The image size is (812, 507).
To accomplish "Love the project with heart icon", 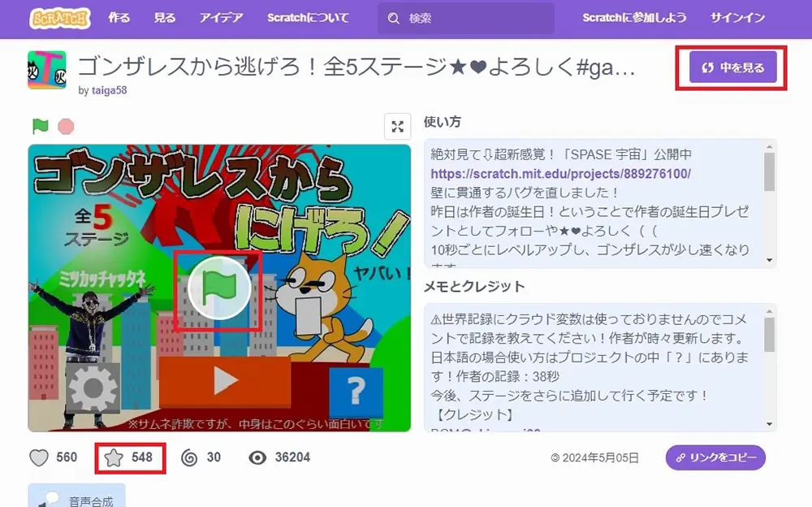I will (x=39, y=457).
